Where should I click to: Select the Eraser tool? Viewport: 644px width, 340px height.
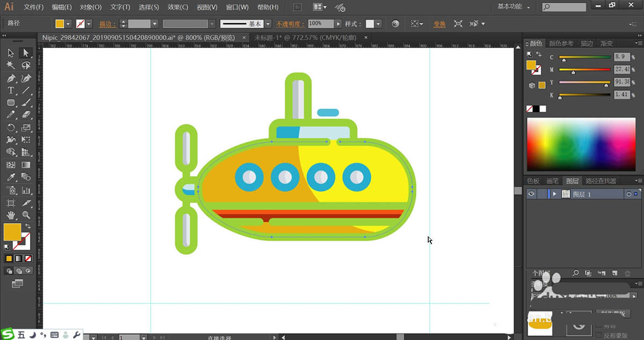tap(26, 115)
